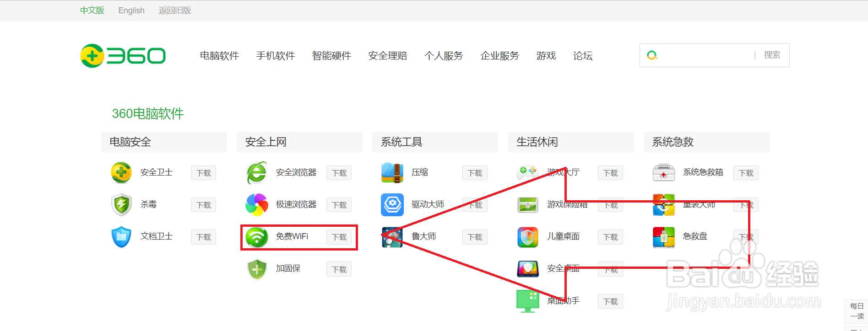Viewport: 868px width, 331px height.
Task: Click the 重装大师 icon
Action: click(663, 204)
